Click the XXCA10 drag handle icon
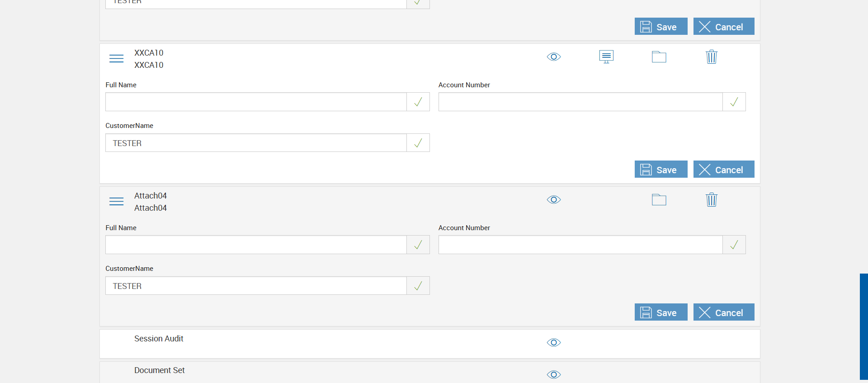The width and height of the screenshot is (868, 383). pyautogui.click(x=116, y=59)
